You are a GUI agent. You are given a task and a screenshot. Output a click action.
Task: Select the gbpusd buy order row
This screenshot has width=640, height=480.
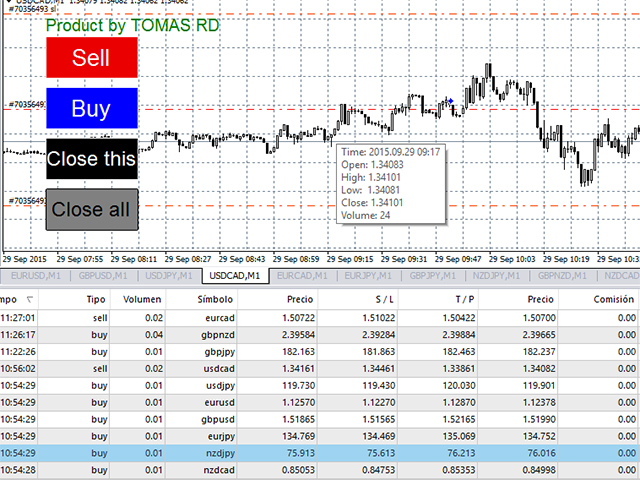(x=320, y=420)
